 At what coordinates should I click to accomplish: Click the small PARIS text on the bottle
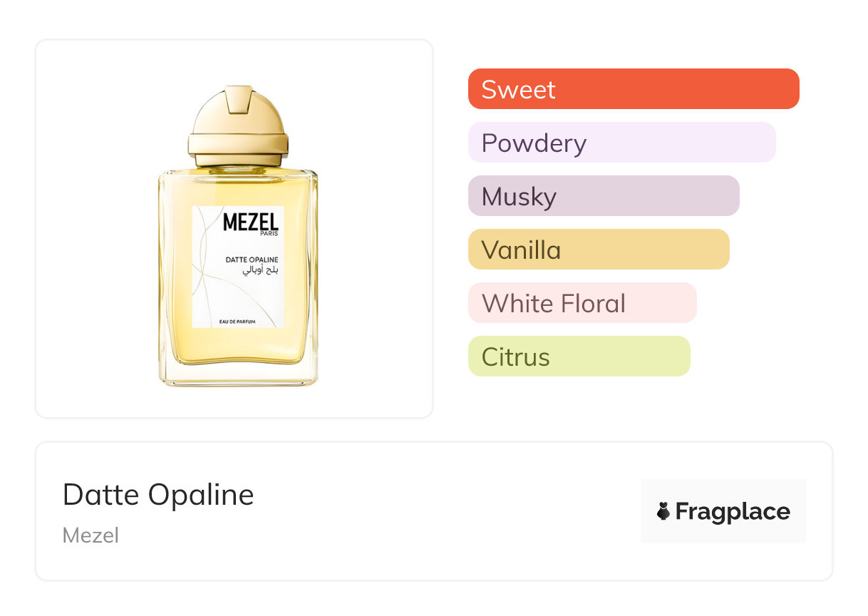(x=269, y=233)
